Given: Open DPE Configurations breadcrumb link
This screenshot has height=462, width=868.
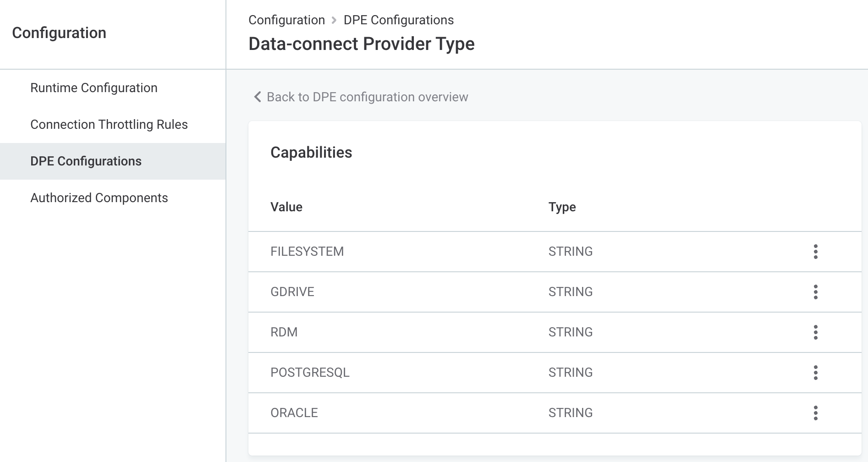Looking at the screenshot, I should point(398,20).
